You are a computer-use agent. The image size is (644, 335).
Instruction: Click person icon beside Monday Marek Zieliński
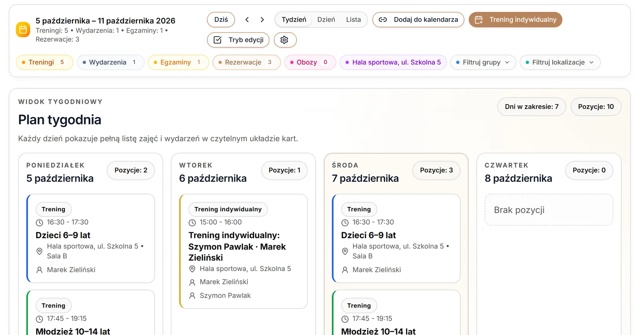point(39,270)
